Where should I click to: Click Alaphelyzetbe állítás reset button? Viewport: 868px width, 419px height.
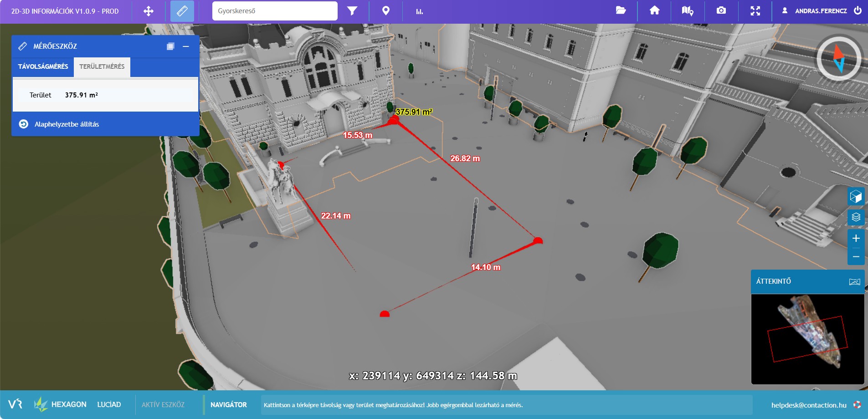tap(59, 124)
